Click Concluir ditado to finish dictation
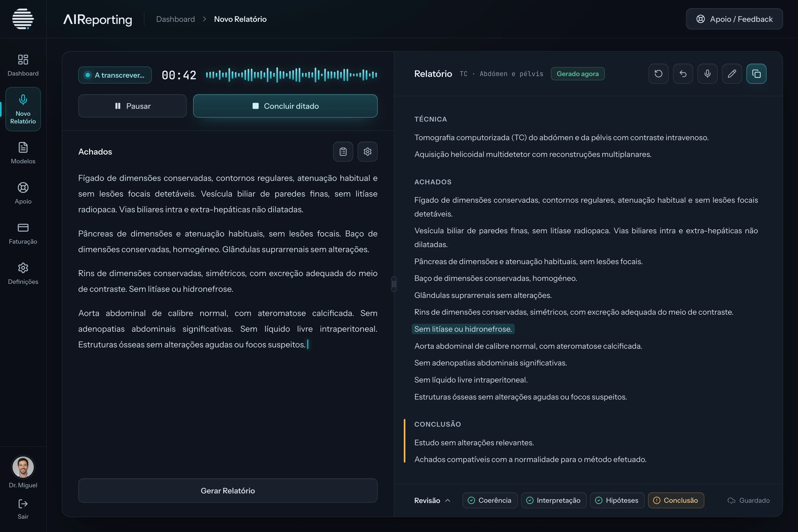The width and height of the screenshot is (798, 532). [x=285, y=106]
